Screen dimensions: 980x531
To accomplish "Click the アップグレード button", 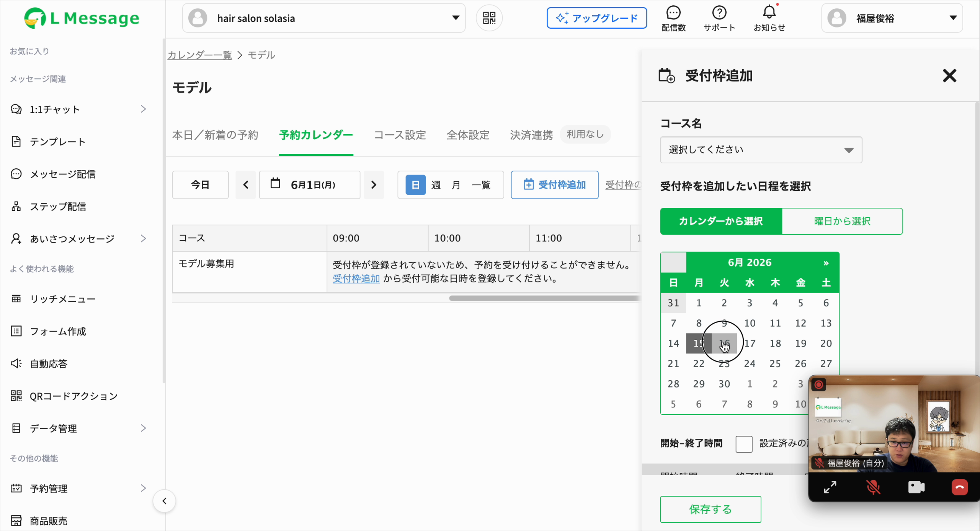I will click(x=596, y=18).
